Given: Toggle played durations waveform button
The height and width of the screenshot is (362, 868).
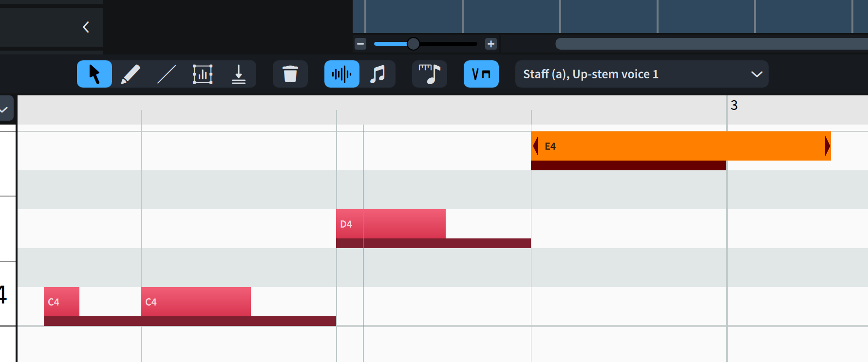Looking at the screenshot, I should click(x=341, y=74).
